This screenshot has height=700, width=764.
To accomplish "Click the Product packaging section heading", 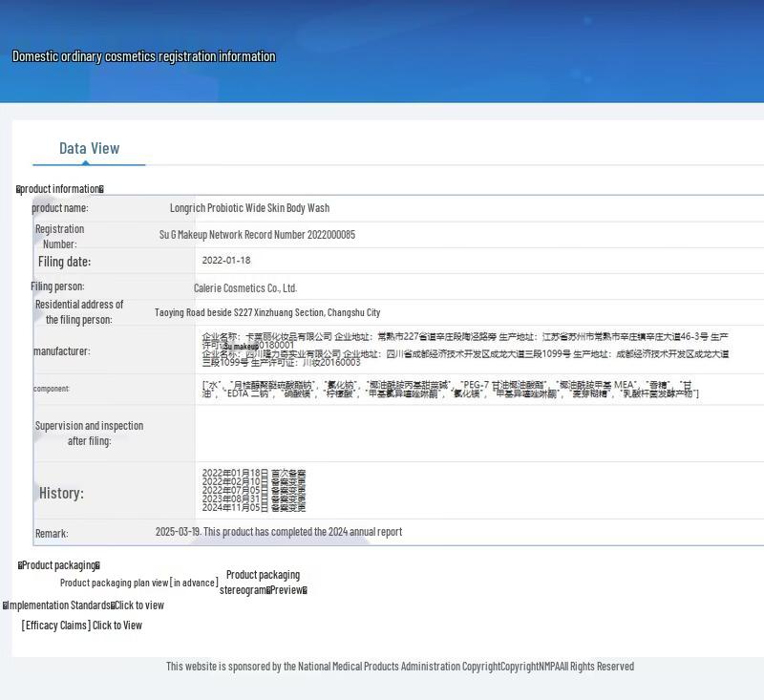I will 59,565.
